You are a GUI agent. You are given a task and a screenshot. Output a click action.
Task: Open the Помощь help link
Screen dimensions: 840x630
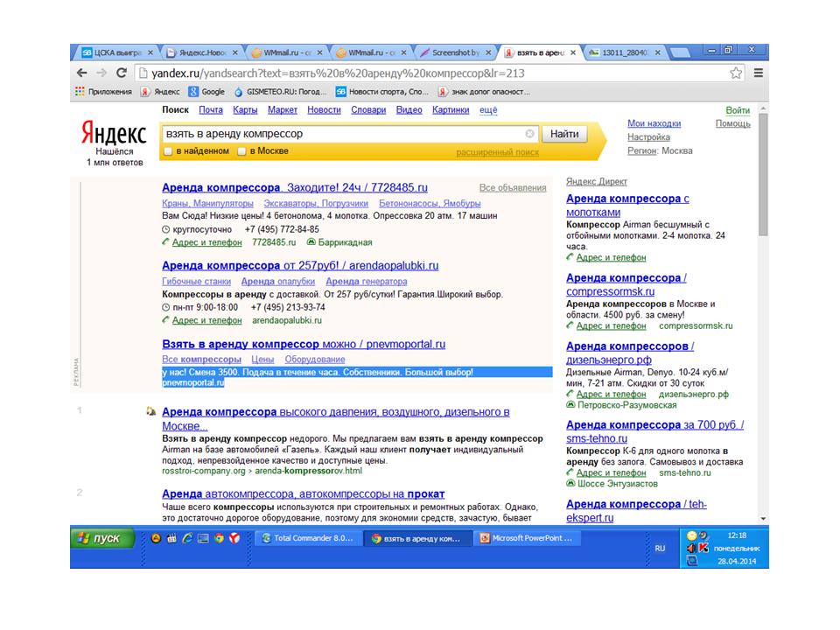733,123
